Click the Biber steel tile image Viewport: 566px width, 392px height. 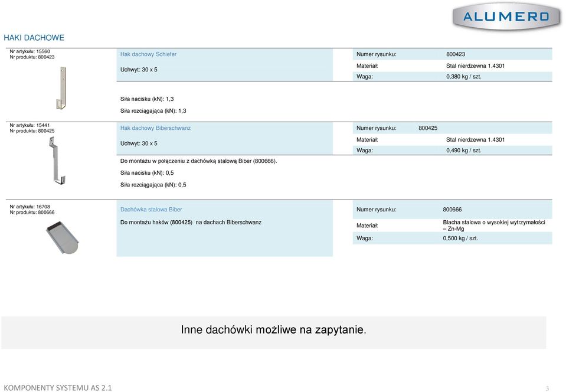click(x=63, y=237)
